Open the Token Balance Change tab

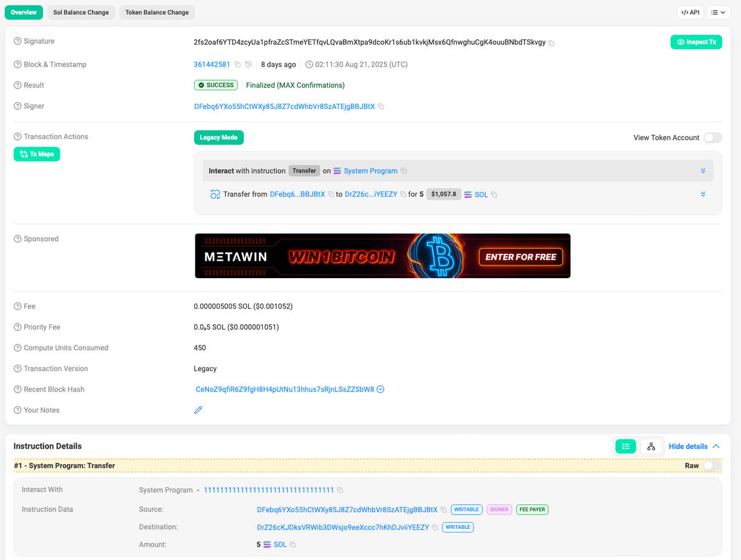coord(157,12)
